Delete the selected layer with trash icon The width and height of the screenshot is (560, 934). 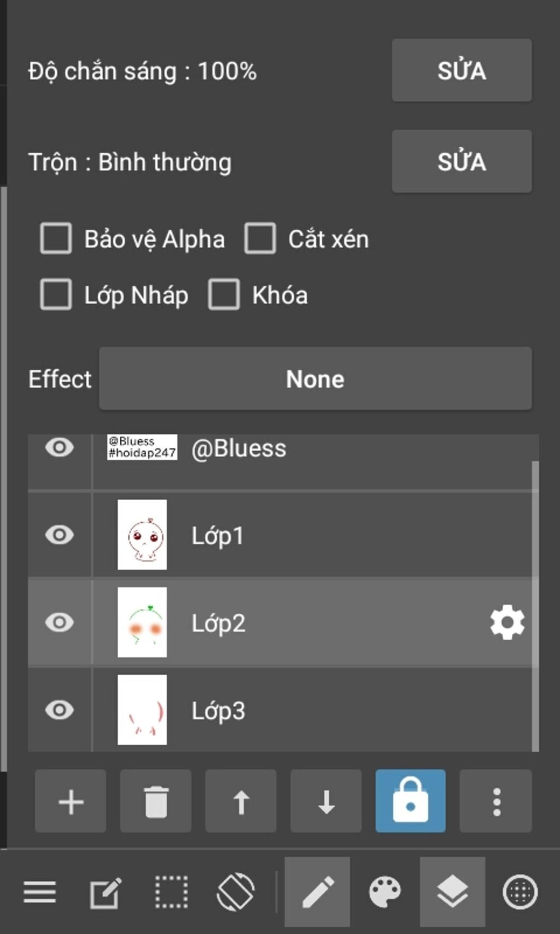(156, 802)
